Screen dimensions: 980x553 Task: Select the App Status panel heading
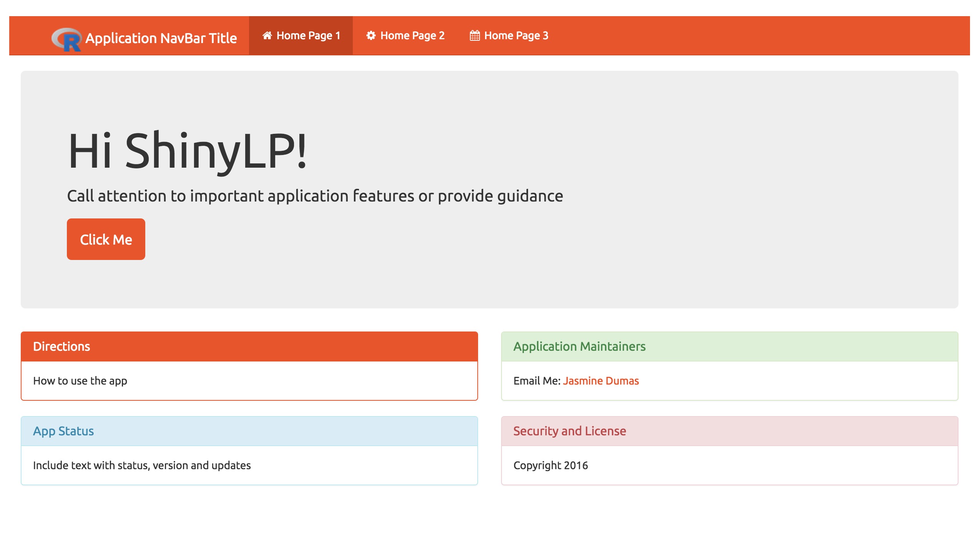[63, 431]
